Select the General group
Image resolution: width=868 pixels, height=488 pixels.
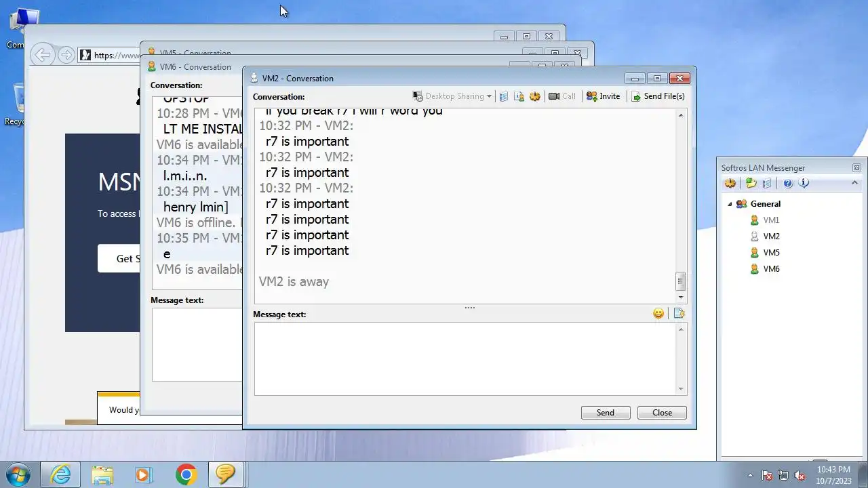click(x=766, y=204)
